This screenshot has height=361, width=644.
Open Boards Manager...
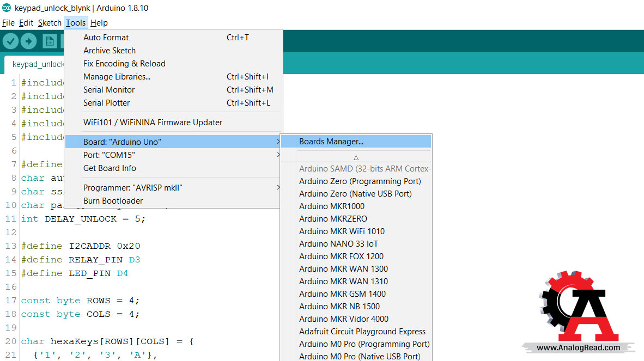356,142
